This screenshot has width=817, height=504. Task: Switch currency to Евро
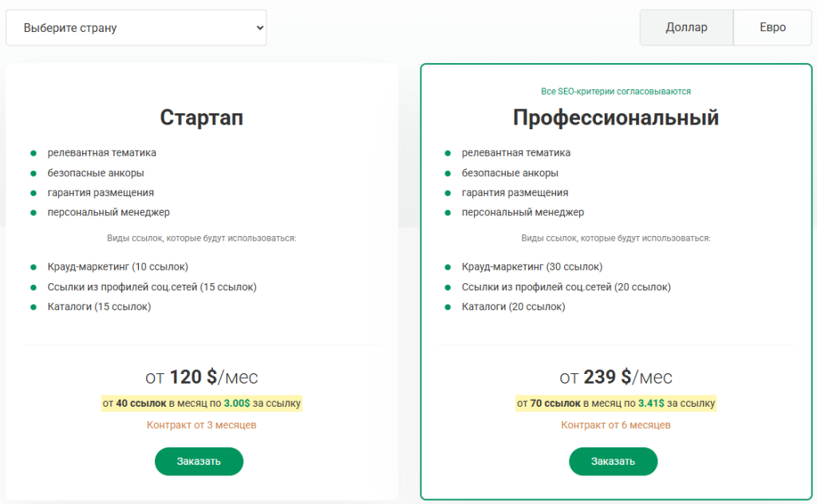[772, 28]
